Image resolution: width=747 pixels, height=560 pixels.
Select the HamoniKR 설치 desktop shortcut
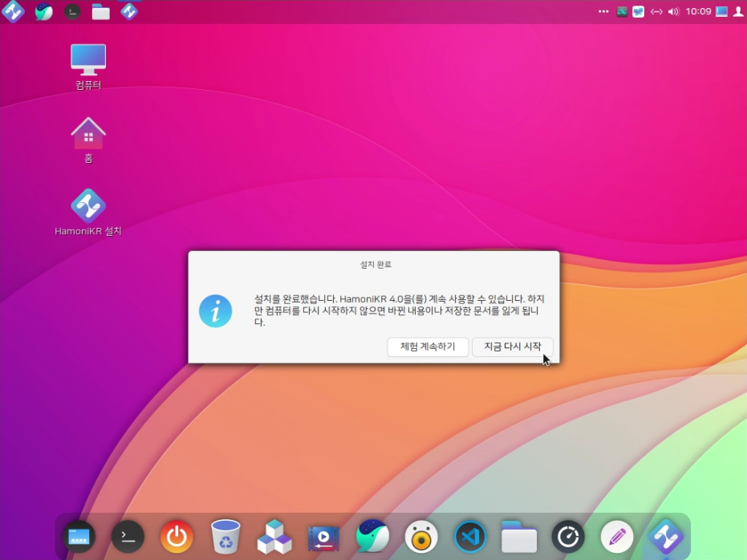pos(88,207)
